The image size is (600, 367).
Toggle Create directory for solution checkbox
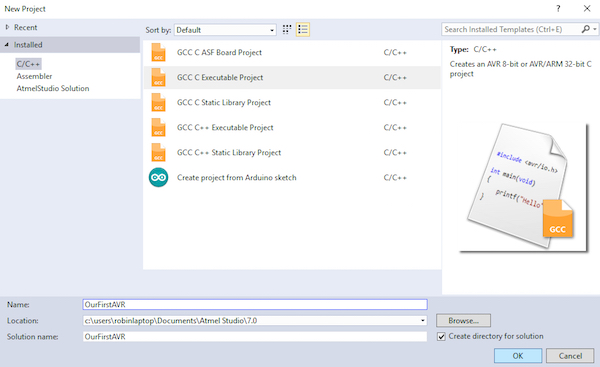pyautogui.click(x=441, y=336)
